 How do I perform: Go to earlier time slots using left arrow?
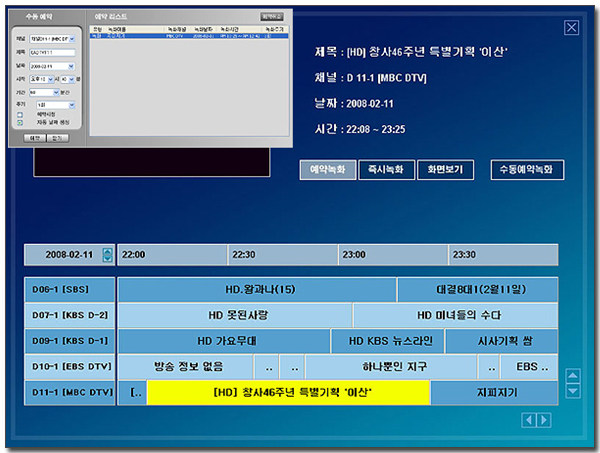click(528, 420)
